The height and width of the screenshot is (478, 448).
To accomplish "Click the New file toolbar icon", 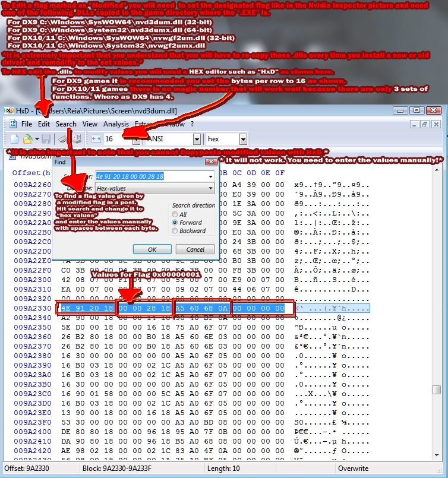I will pos(15,139).
